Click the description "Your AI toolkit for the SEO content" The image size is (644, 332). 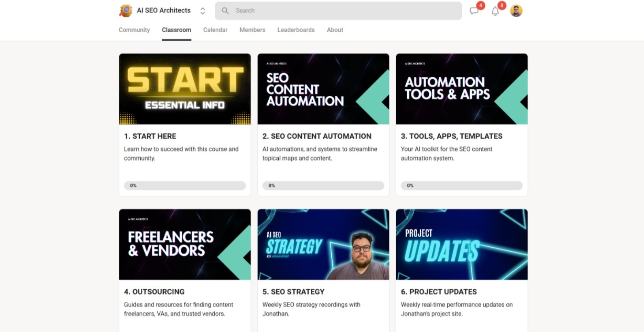[447, 154]
